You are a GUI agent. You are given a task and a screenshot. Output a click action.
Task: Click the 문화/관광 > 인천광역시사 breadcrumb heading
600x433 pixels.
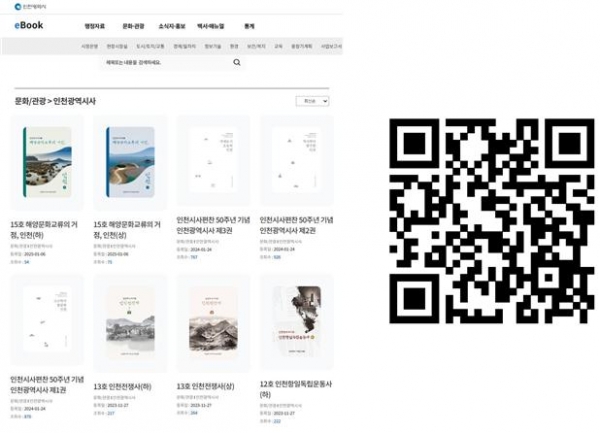coord(55,101)
